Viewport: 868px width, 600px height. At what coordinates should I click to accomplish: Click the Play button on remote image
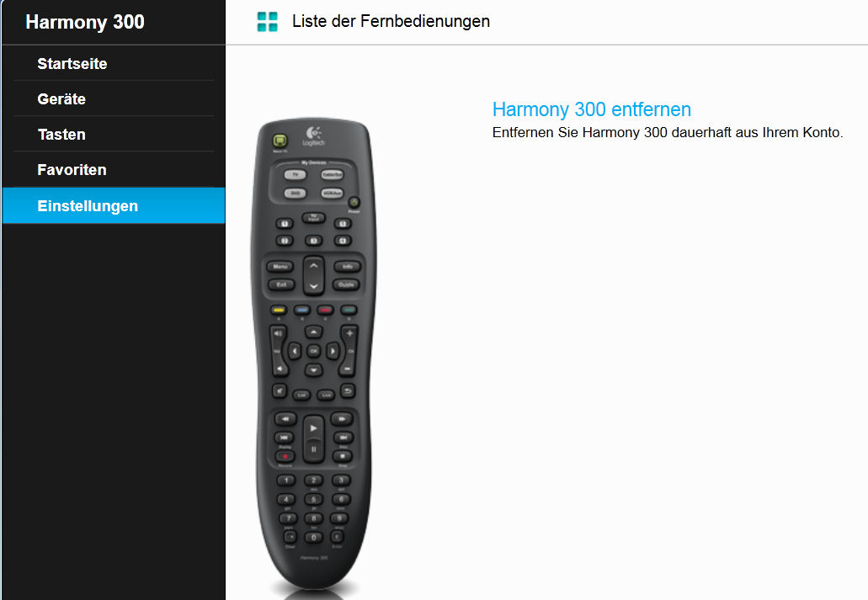pos(313,427)
